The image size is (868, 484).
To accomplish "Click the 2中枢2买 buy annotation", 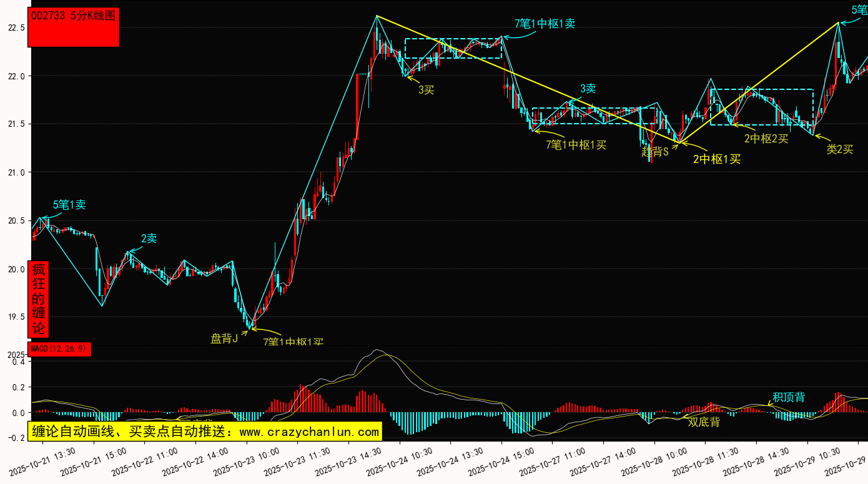I will tap(766, 139).
